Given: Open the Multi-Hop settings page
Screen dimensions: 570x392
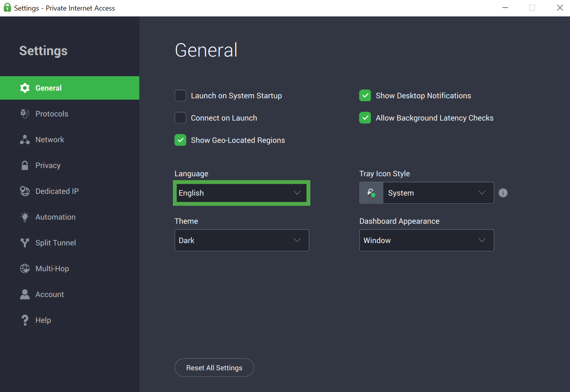Looking at the screenshot, I should pyautogui.click(x=70, y=268).
